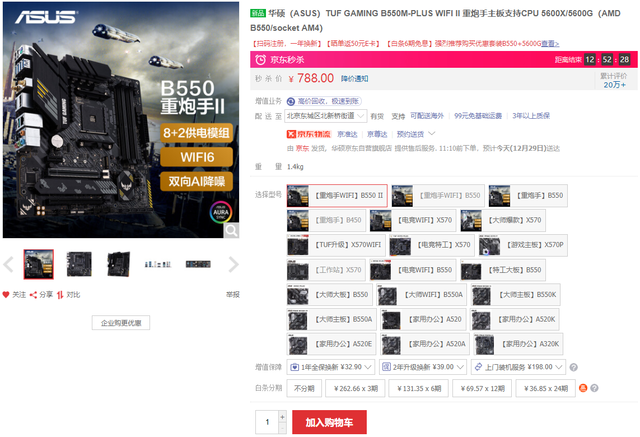This screenshot has width=640, height=437.
Task: Select the fifth thumbnail image
Action: pos(198,264)
